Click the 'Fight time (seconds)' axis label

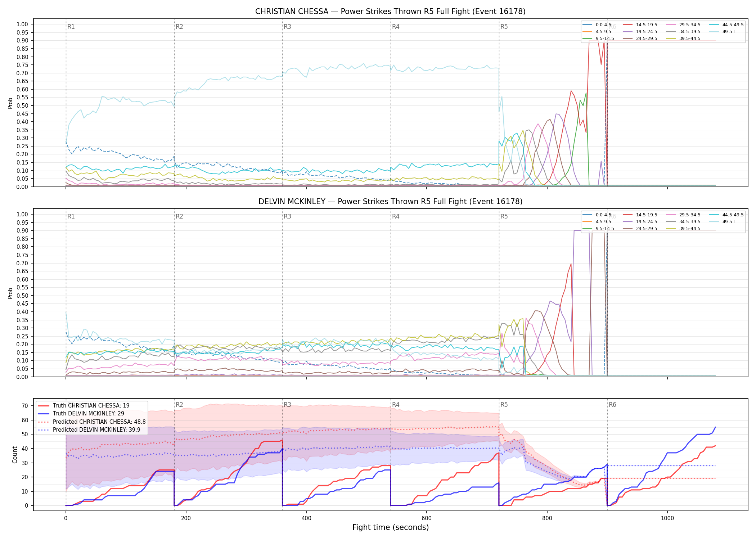pos(391,527)
